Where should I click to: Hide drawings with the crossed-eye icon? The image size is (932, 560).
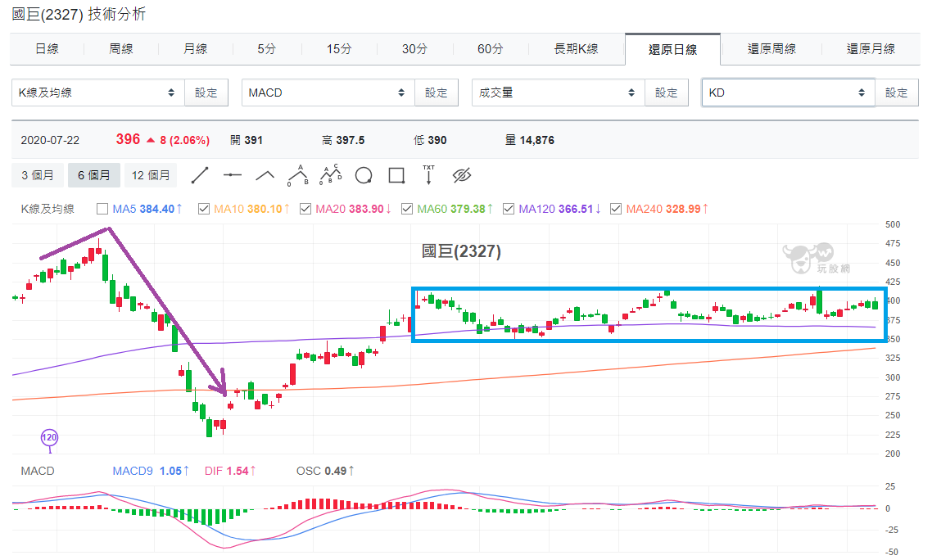pos(462,175)
